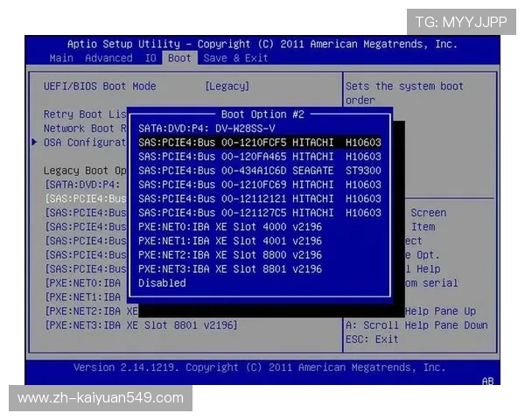Click the TG: MYYJJPP label
This screenshot has height=420, width=525.
click(x=460, y=22)
